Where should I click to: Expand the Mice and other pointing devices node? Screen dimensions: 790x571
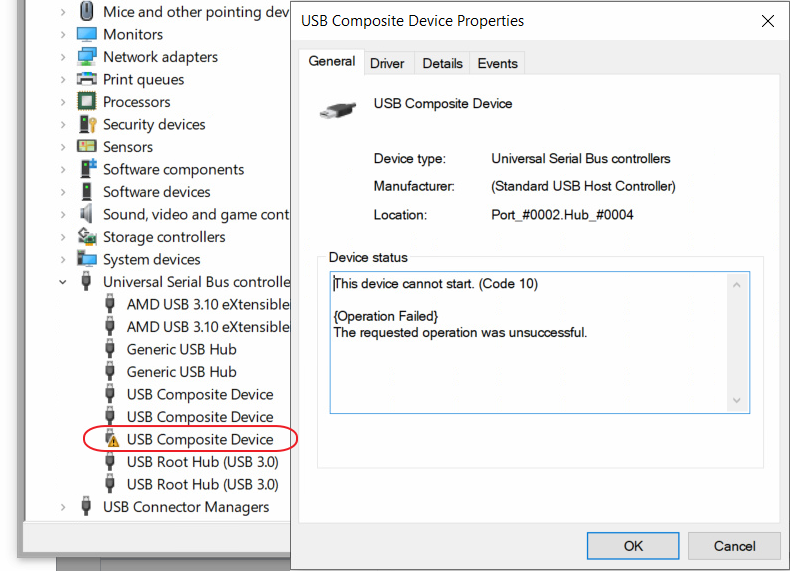click(x=62, y=12)
